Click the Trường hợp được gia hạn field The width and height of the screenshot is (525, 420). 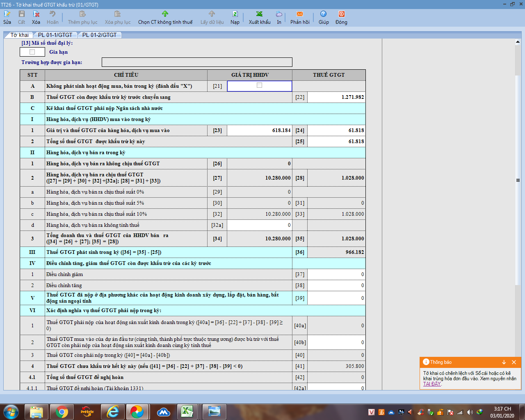[x=197, y=62]
